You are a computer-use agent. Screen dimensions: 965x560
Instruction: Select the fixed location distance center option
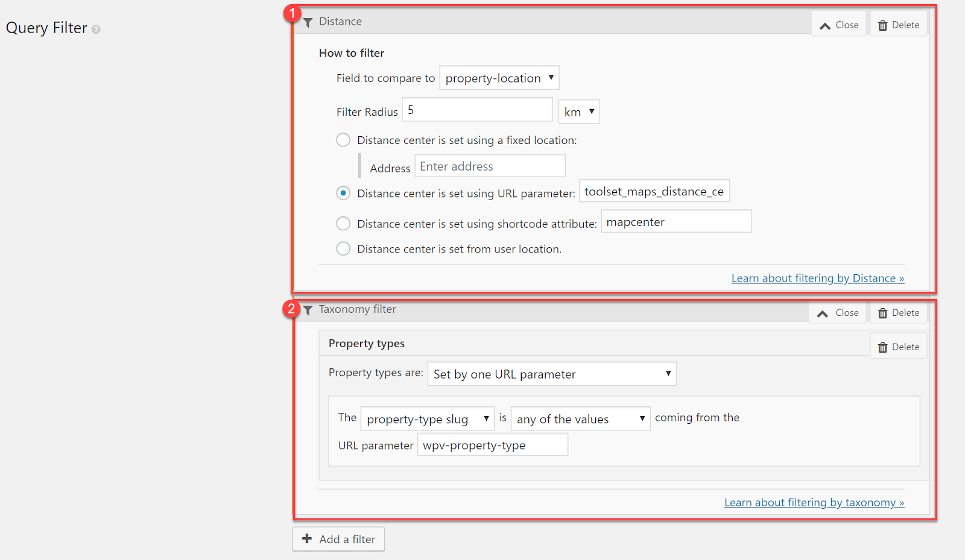point(343,139)
